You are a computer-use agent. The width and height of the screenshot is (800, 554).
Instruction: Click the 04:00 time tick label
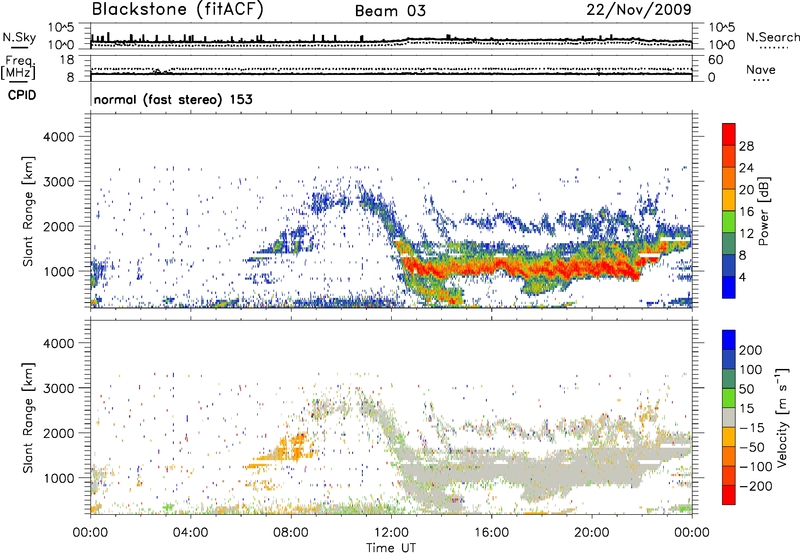pos(190,533)
